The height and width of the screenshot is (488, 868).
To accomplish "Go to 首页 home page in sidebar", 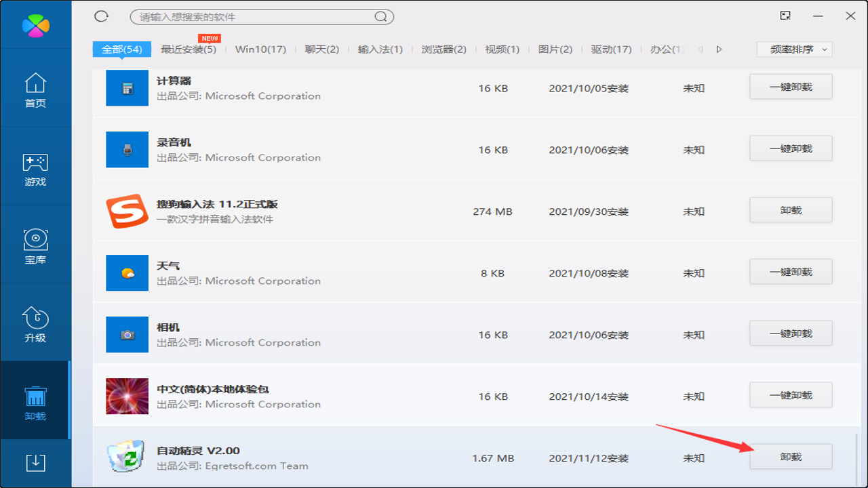I will [35, 90].
